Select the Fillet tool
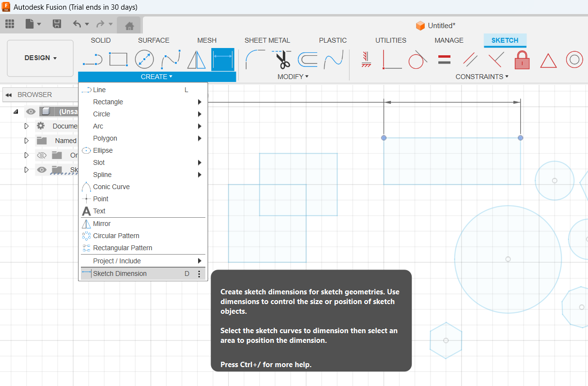 pyautogui.click(x=255, y=60)
